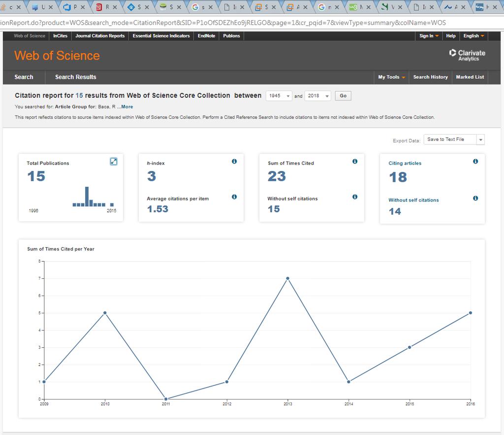Show info for Without self citations under Citing articles
Viewport: 504px width, 435px height.
(475, 198)
